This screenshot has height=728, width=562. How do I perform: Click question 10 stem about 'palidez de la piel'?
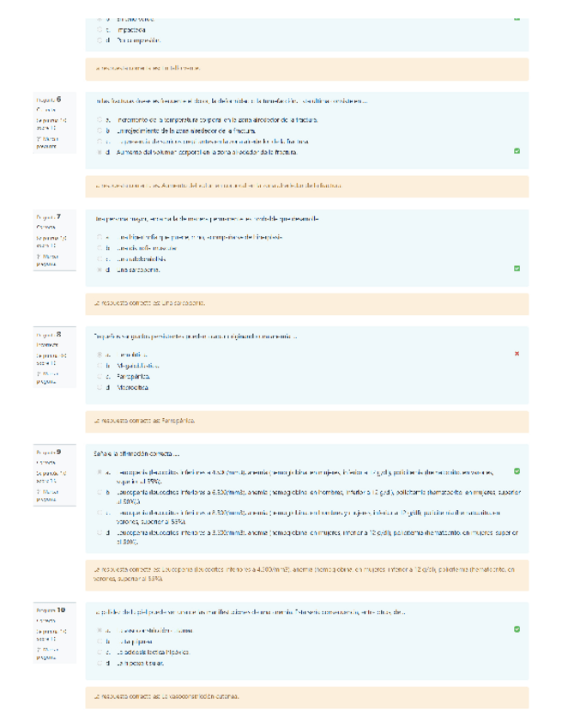[x=250, y=612]
